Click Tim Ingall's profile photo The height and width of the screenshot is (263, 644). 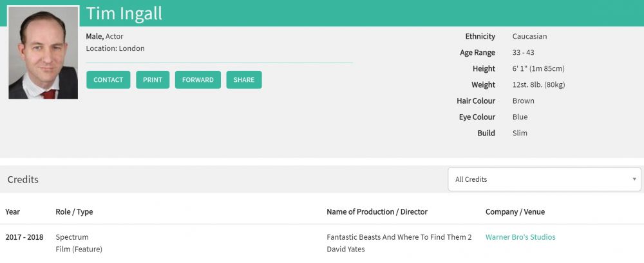pos(43,53)
